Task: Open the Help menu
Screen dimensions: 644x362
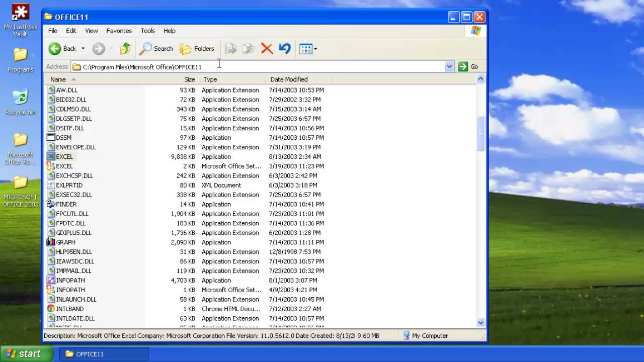Action: click(170, 31)
